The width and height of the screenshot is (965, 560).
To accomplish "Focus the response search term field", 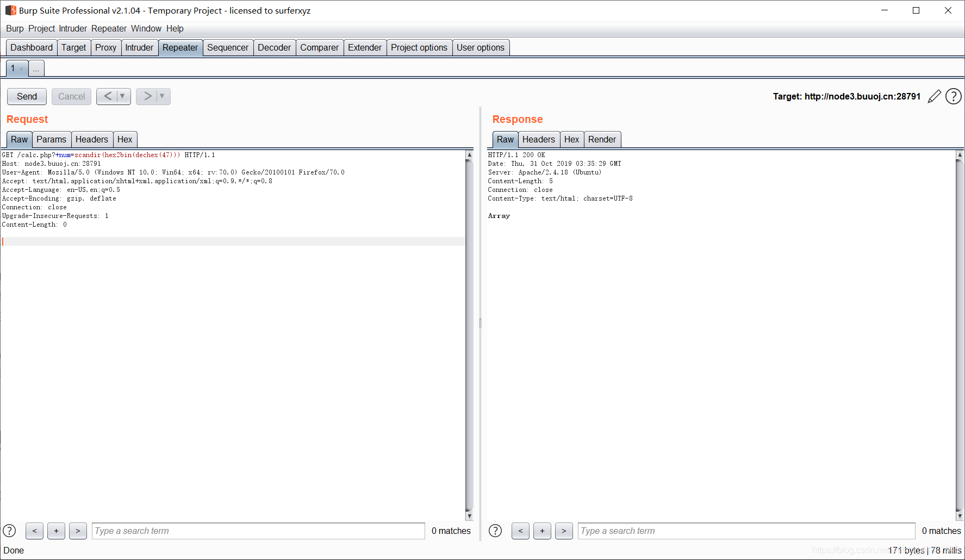I will click(x=746, y=531).
